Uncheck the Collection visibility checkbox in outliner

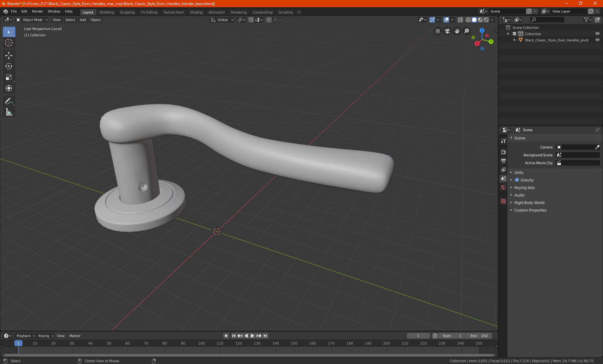point(514,34)
